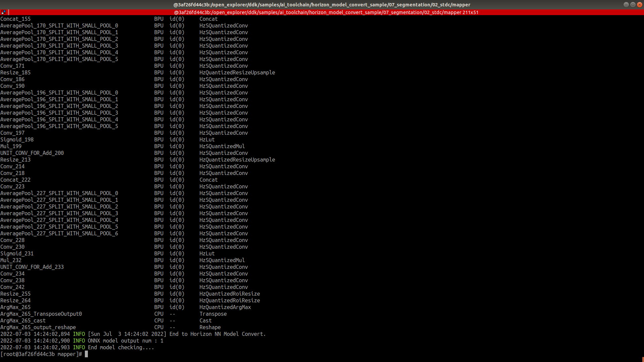
Task: Click the 'Sigmoid_198' node name
Action: (17, 140)
